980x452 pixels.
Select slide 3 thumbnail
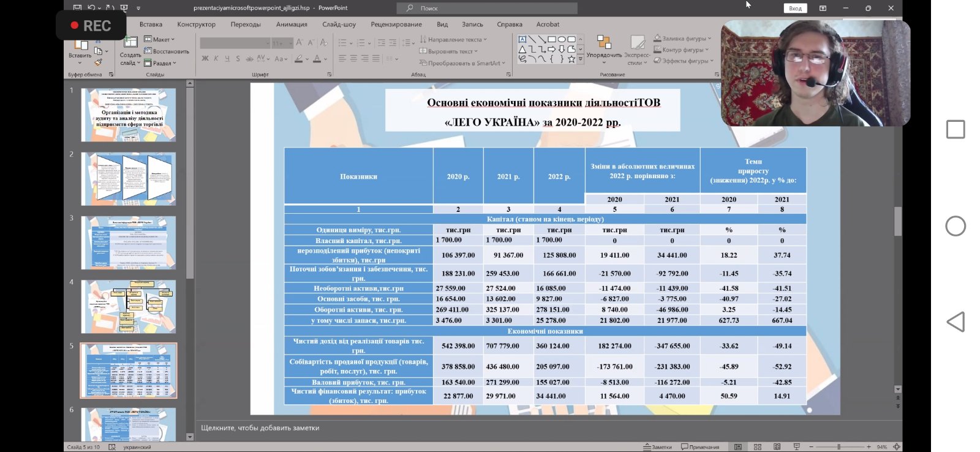[x=129, y=243]
